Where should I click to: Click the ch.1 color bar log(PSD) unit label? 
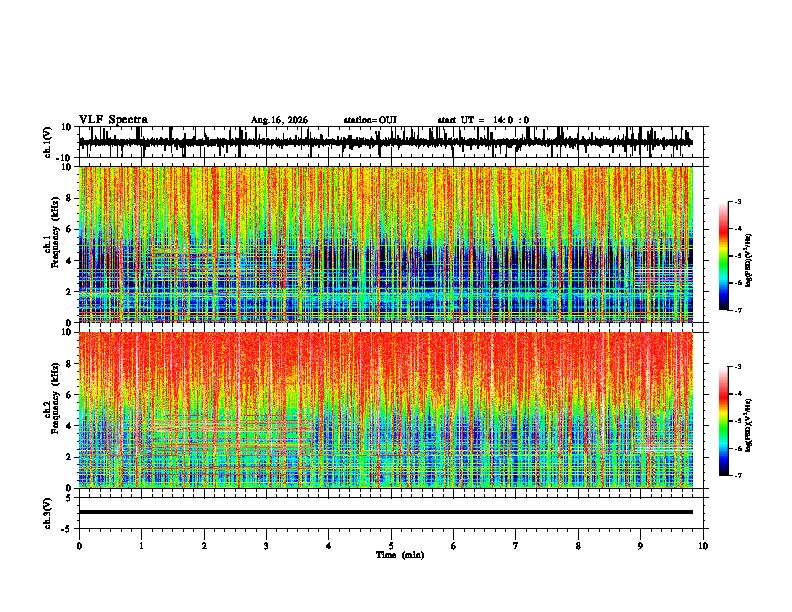tap(749, 261)
